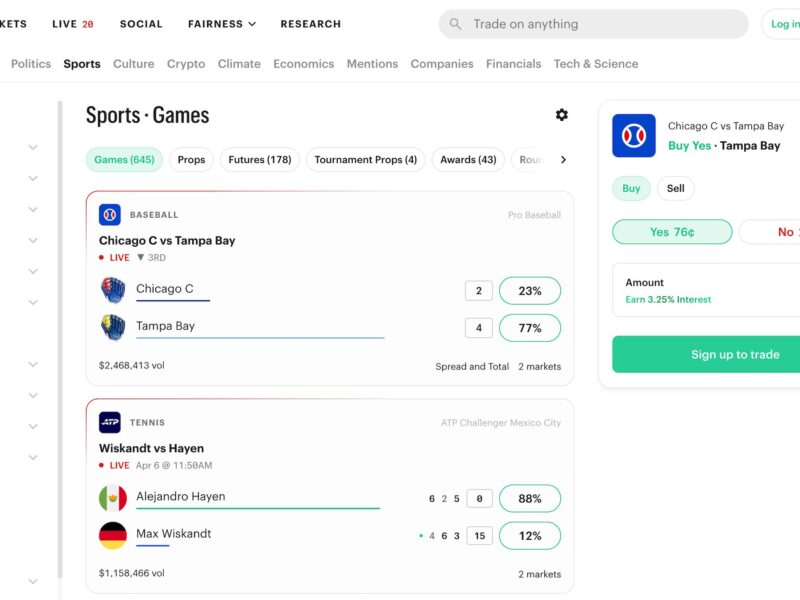Click Max Wiskandt's Germany flag icon
The width and height of the screenshot is (800, 600).
[113, 535]
